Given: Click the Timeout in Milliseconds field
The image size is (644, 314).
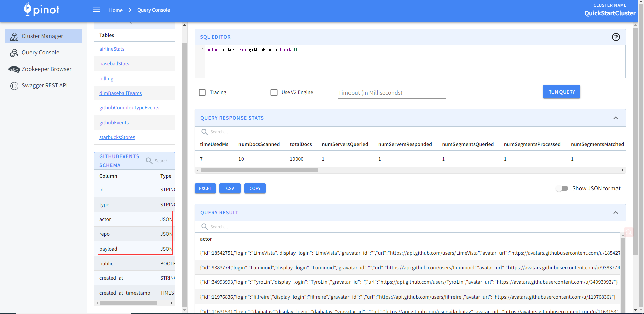Looking at the screenshot, I should pyautogui.click(x=392, y=93).
